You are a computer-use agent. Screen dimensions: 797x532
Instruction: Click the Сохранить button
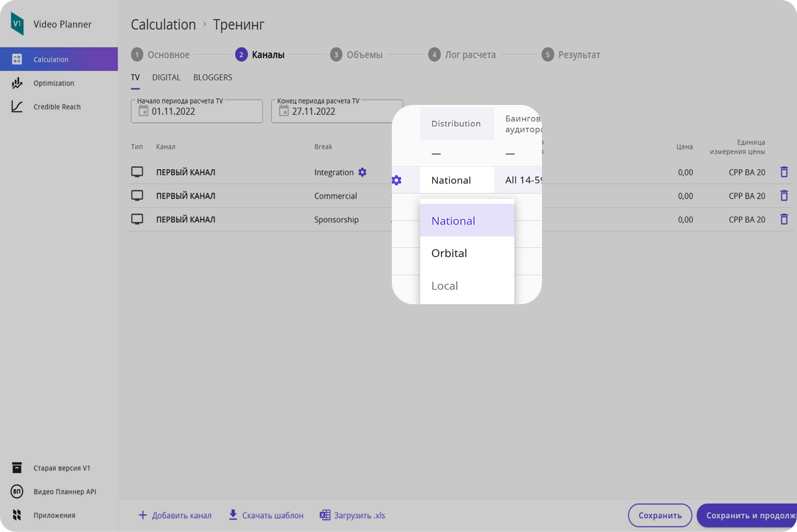660,515
